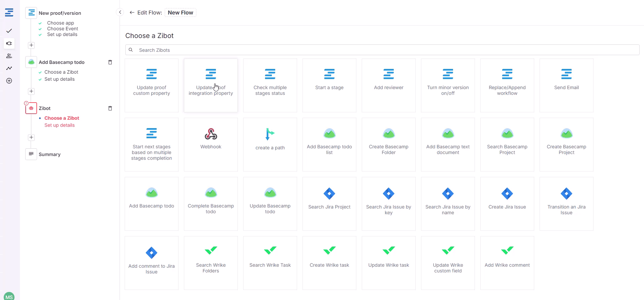This screenshot has height=300, width=644.
Task: Edit the New Flow name field
Action: coord(181,12)
